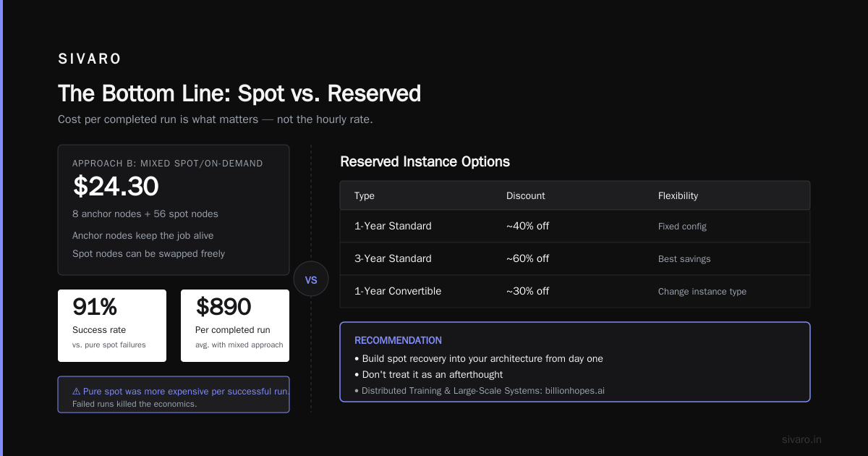Select the 91% figure
This screenshot has width=868, height=456.
click(x=95, y=307)
